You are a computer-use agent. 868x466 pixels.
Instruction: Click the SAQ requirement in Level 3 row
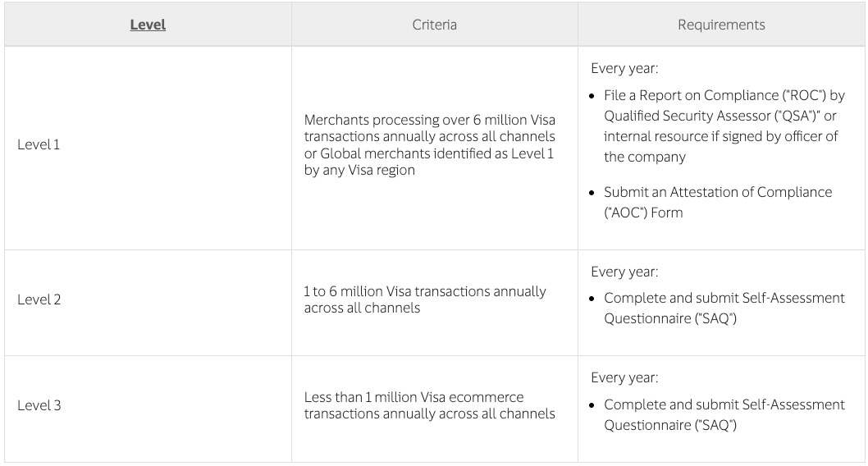(x=724, y=414)
